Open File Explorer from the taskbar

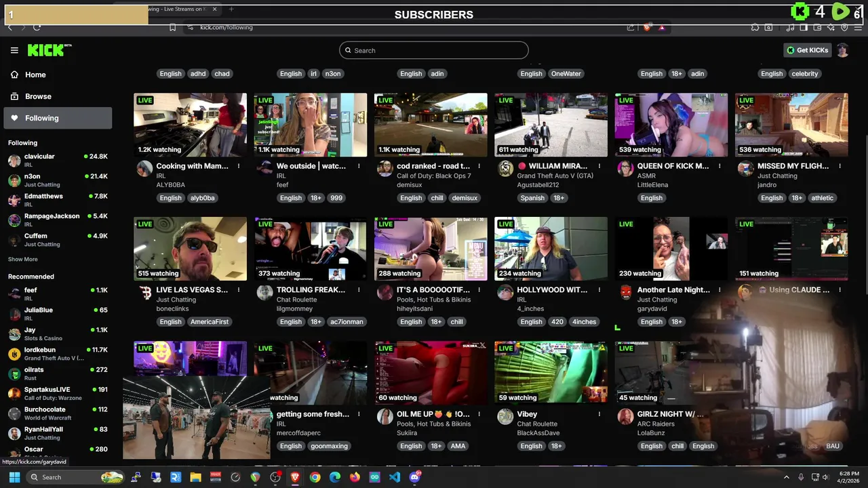click(195, 477)
